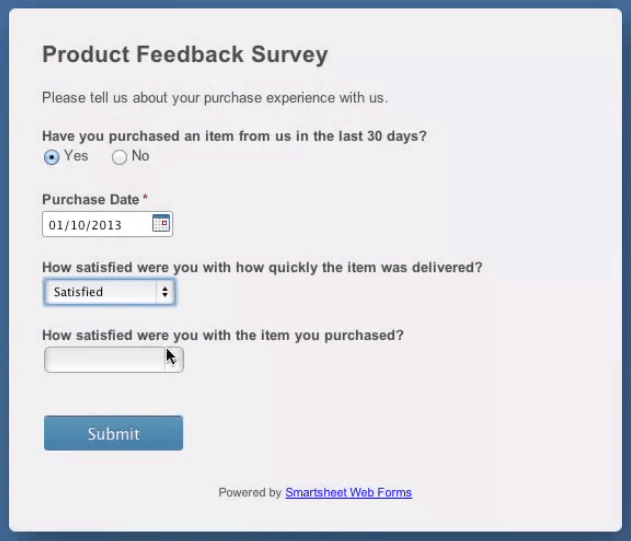The image size is (631, 541).
Task: Click the "Yes" label text
Action: point(76,156)
